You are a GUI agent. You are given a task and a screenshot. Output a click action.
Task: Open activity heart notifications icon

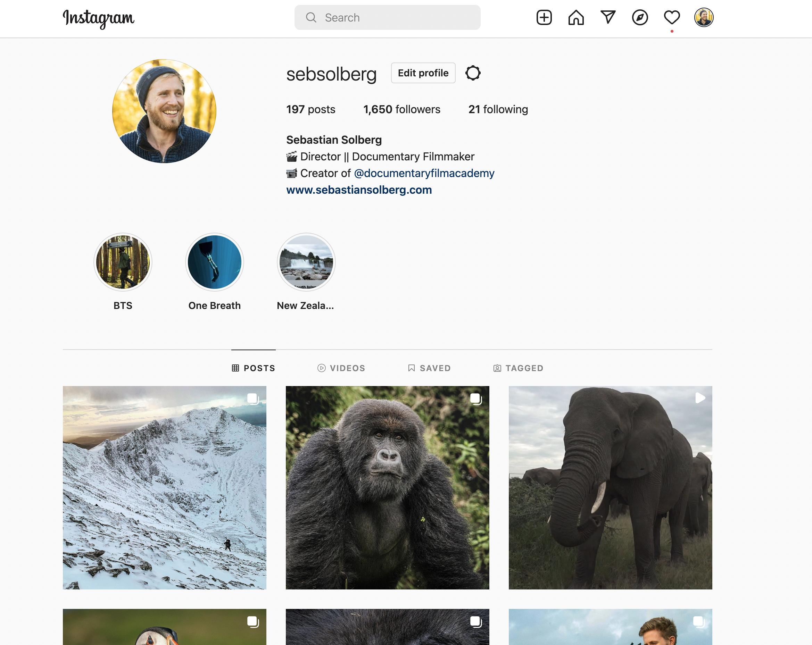pyautogui.click(x=672, y=18)
